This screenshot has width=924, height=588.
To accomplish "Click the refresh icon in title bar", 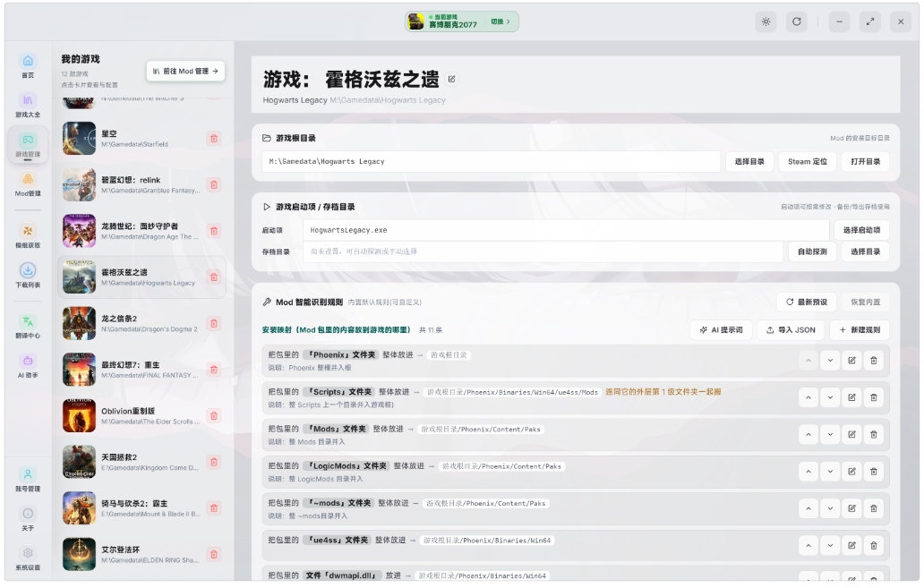I will click(796, 21).
